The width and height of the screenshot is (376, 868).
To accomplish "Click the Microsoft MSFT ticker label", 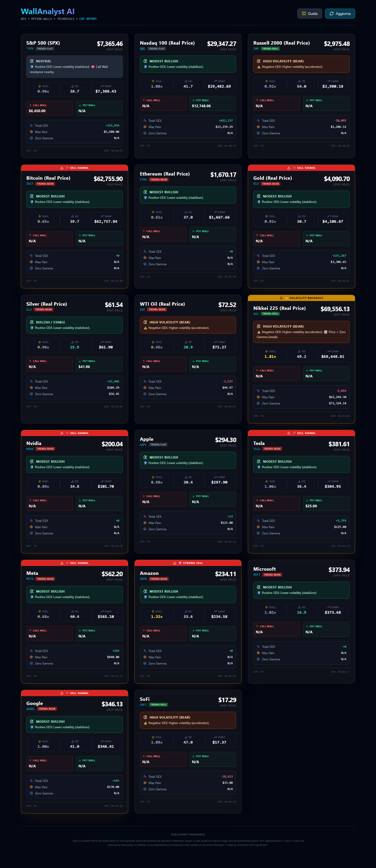I will coord(257,575).
